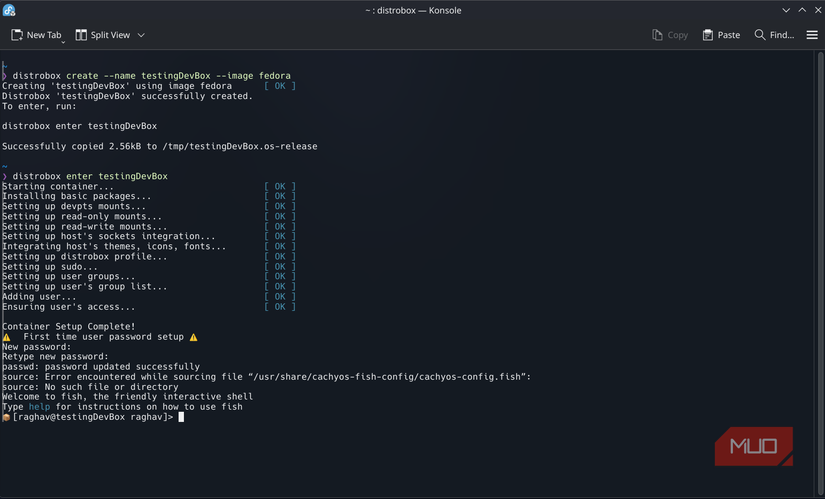Click the 'New password:' prompt line
825x499 pixels.
pyautogui.click(x=36, y=347)
